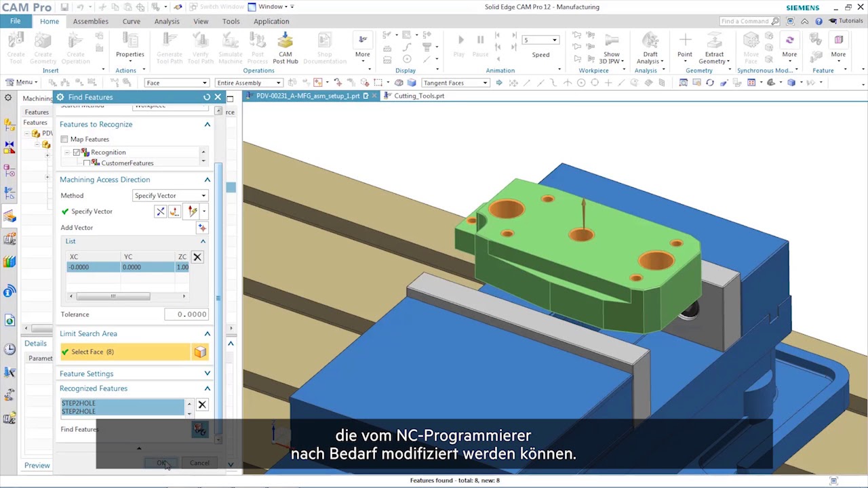Switch to the Tools ribbon tab
Image resolution: width=868 pixels, height=488 pixels.
pos(231,21)
